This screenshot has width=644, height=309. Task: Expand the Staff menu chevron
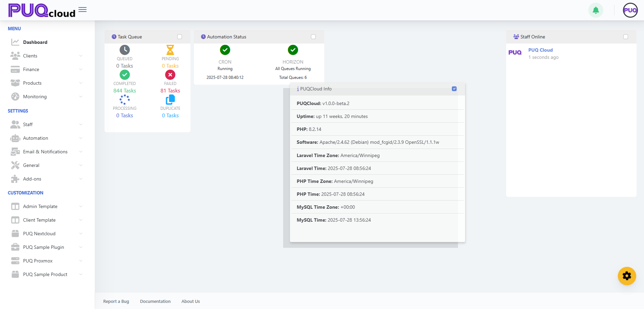(x=80, y=124)
